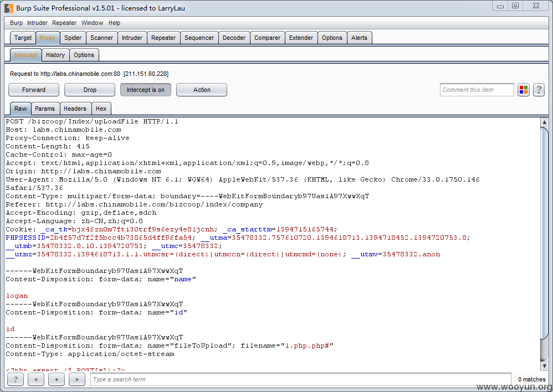Open the Help menu
Image resolution: width=553 pixels, height=392 pixels.
tap(114, 23)
